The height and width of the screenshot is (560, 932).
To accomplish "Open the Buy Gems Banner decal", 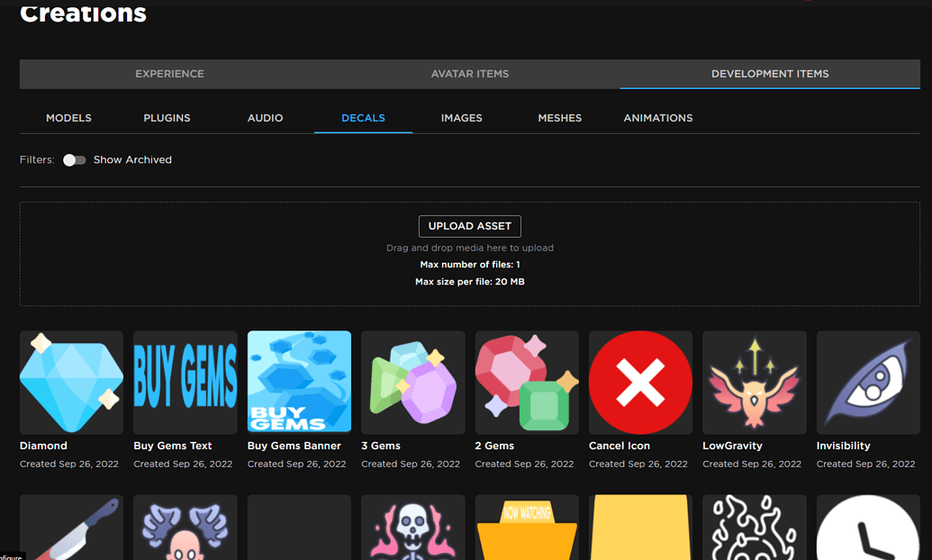I will tap(299, 382).
